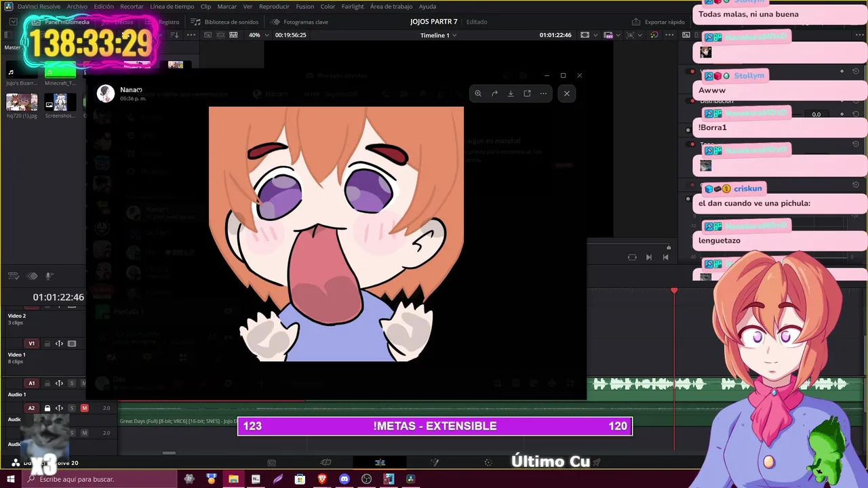The width and height of the screenshot is (868, 488).
Task: Select the Jojo's Bizarr... audio clip thumbnail
Action: 22,70
